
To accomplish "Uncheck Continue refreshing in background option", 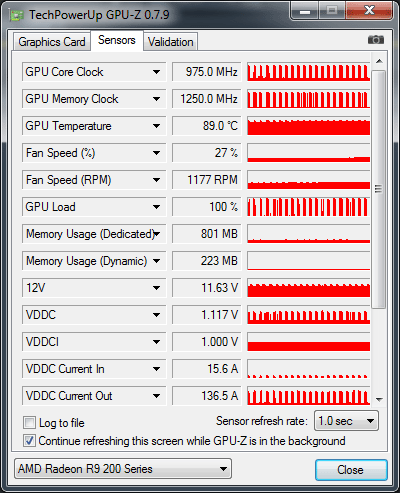I will click(29, 441).
